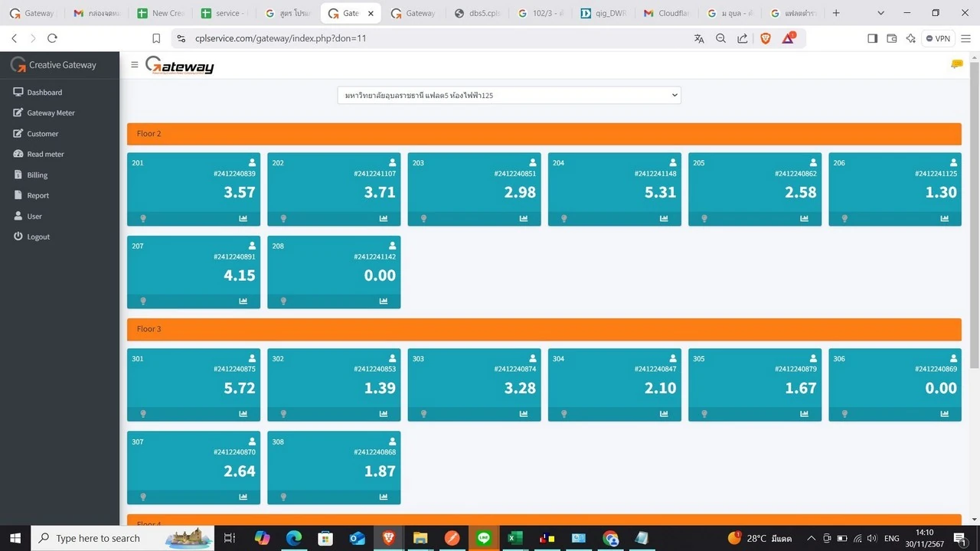Launch Microsoft Edge from the taskbar
Screen dimensions: 980x551
[294, 538]
